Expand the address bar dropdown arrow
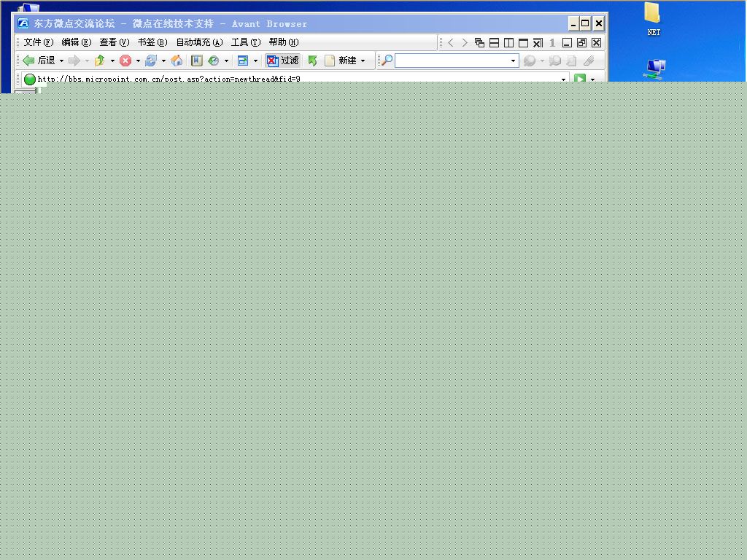 click(x=564, y=79)
